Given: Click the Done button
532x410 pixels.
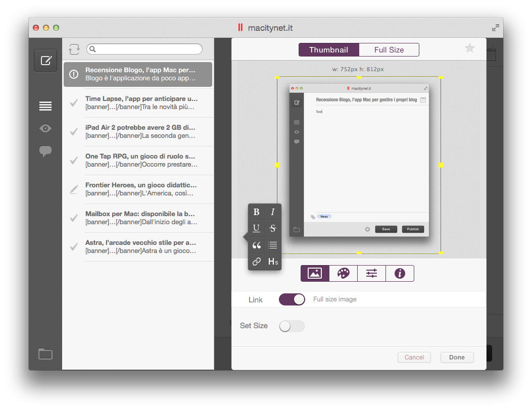Looking at the screenshot, I should (x=457, y=357).
